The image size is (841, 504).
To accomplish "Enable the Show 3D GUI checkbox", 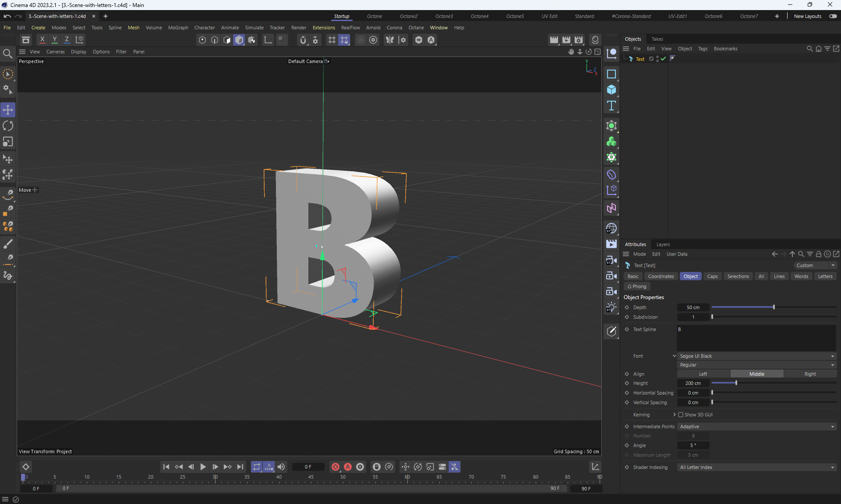I will pos(681,415).
